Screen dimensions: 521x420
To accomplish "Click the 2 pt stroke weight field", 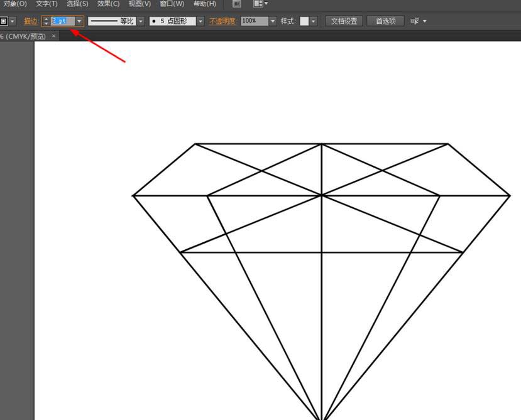I will (63, 21).
